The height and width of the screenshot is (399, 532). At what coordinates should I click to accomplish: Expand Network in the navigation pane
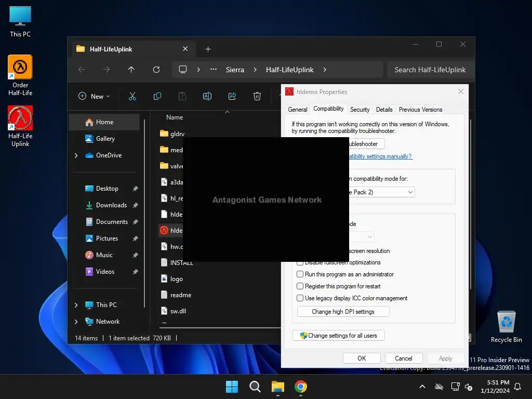(x=76, y=322)
